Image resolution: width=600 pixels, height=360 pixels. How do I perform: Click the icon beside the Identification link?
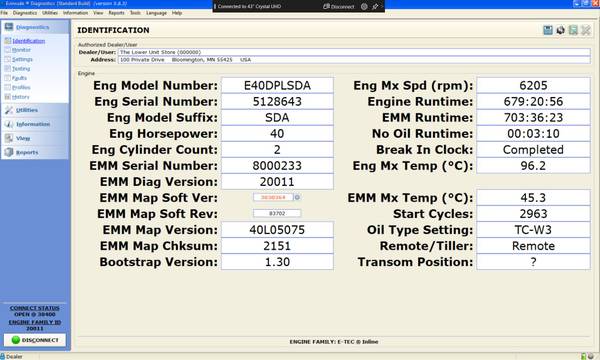coord(8,41)
